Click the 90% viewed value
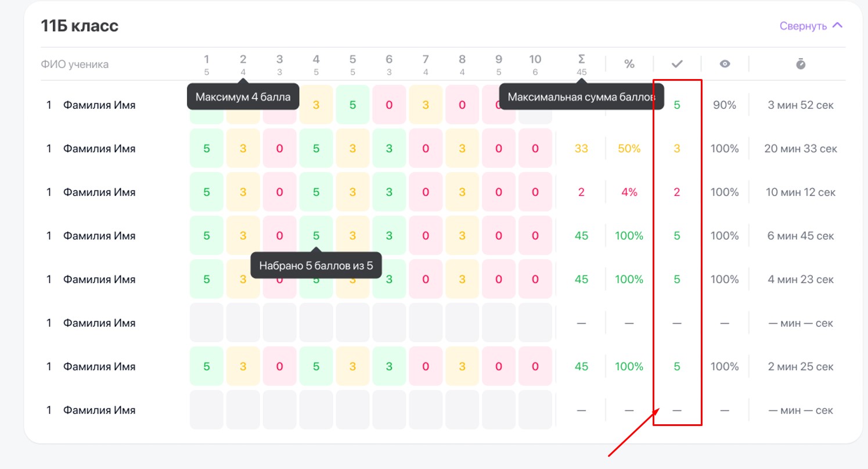The width and height of the screenshot is (868, 469). tap(725, 105)
